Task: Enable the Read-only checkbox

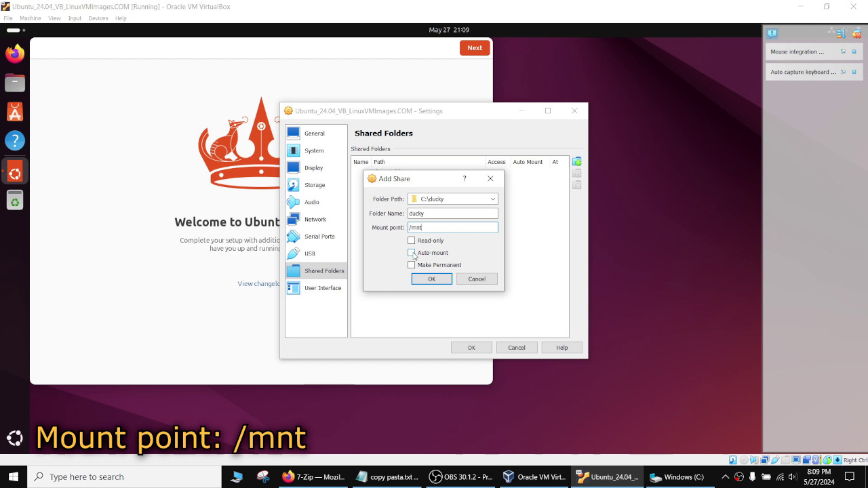Action: point(411,241)
